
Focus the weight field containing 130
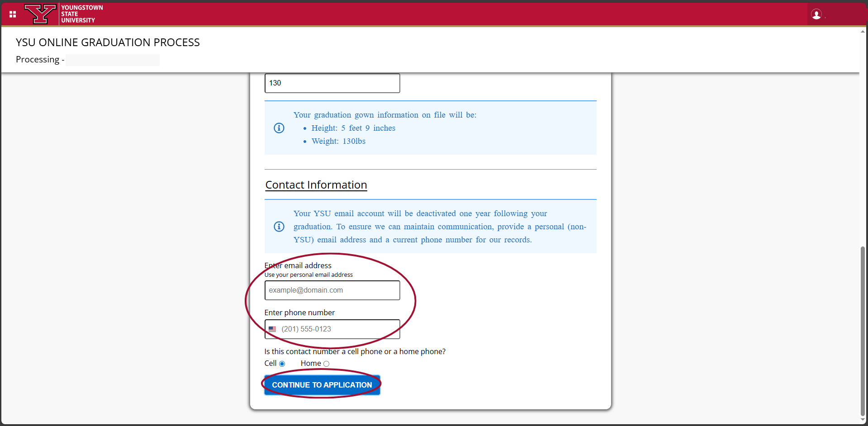click(332, 83)
